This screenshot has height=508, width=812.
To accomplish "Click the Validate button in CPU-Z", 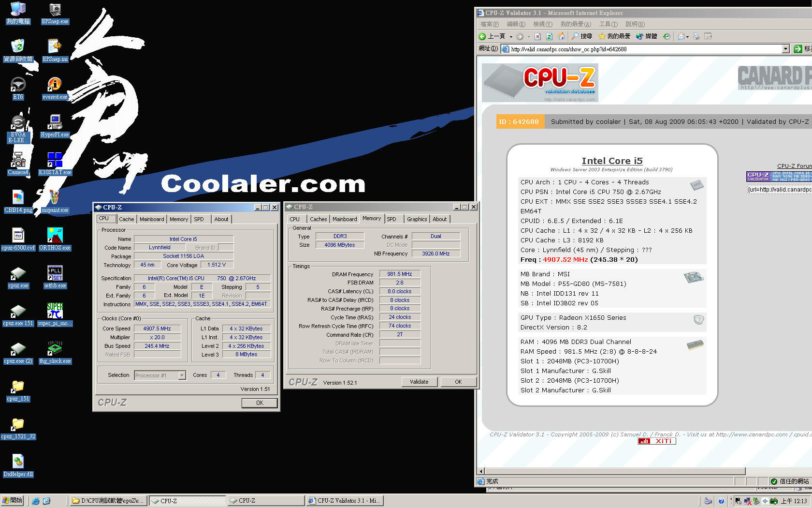I will click(419, 382).
